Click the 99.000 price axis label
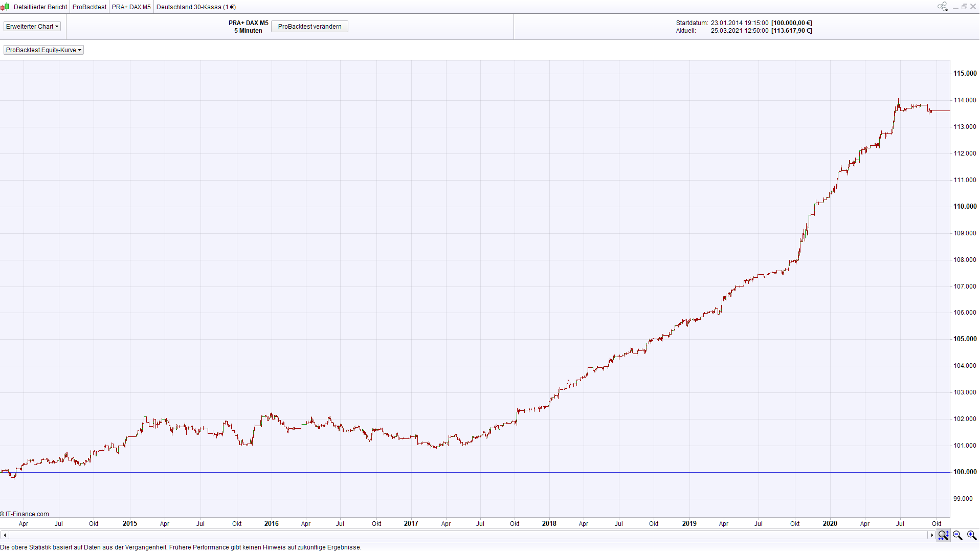The height and width of the screenshot is (552, 980). (x=963, y=499)
